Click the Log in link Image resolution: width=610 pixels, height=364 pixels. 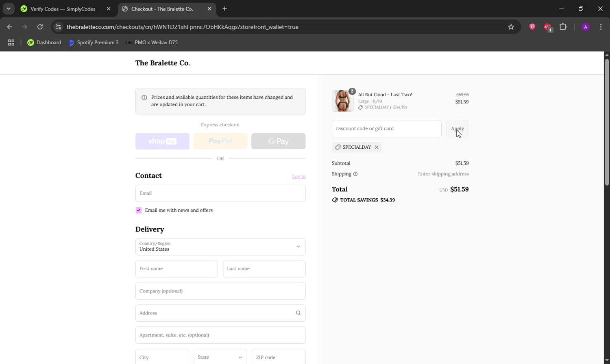299,176
